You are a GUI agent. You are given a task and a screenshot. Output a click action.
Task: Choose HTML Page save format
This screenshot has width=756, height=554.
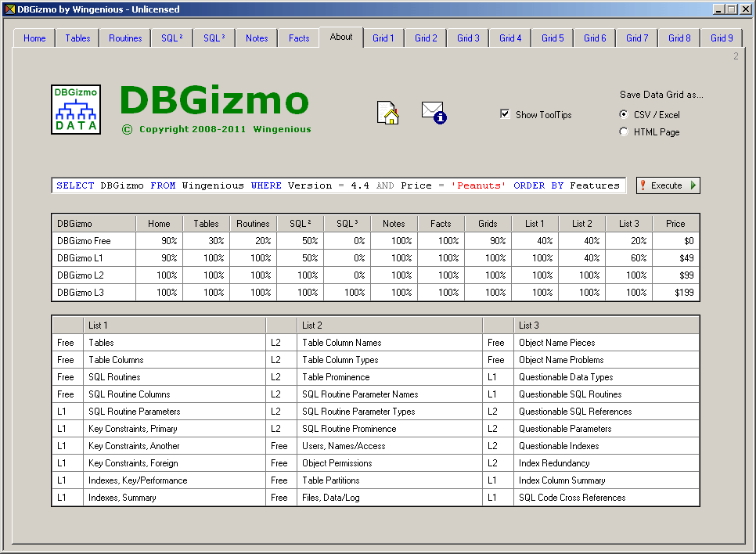pos(624,131)
